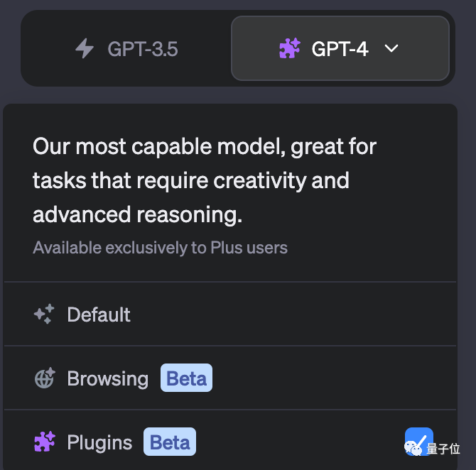The height and width of the screenshot is (470, 476).
Task: Click the sparkle icon next to Default
Action: pos(44,315)
